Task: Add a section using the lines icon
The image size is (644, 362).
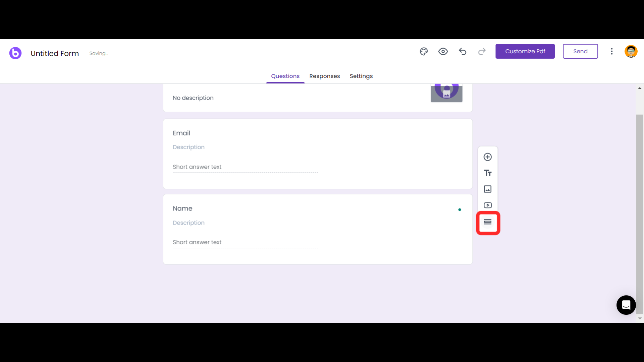Action: (488, 222)
